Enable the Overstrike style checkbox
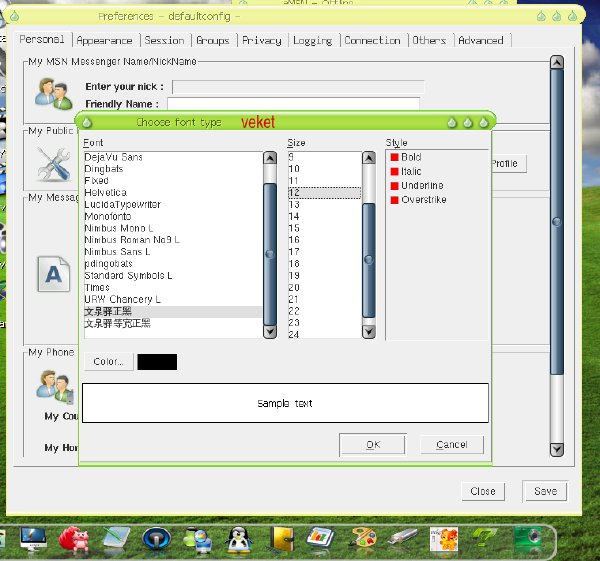 point(395,200)
